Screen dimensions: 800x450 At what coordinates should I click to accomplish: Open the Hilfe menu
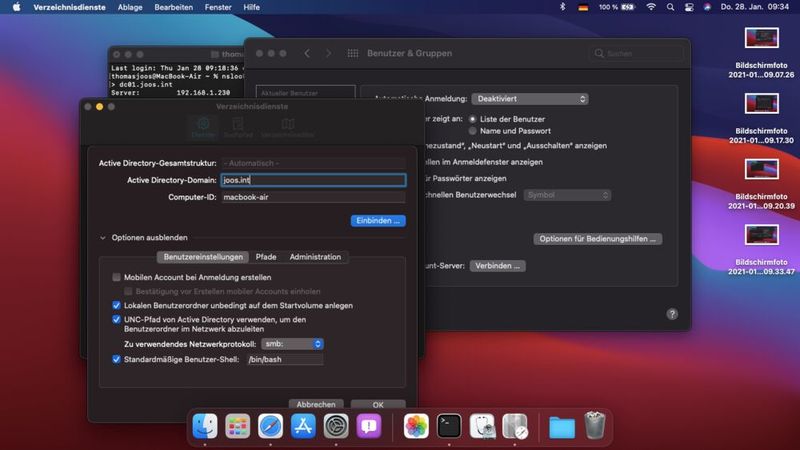coord(252,7)
